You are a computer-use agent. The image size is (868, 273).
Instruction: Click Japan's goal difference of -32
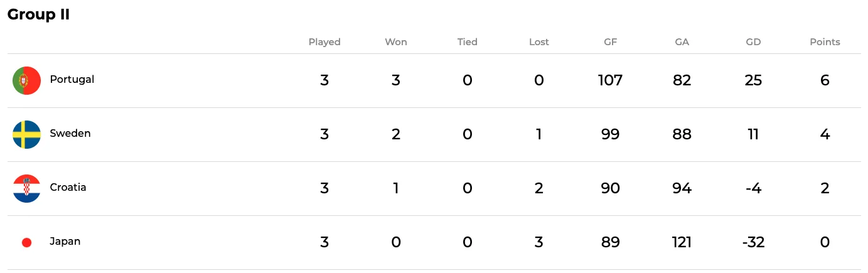[753, 242]
